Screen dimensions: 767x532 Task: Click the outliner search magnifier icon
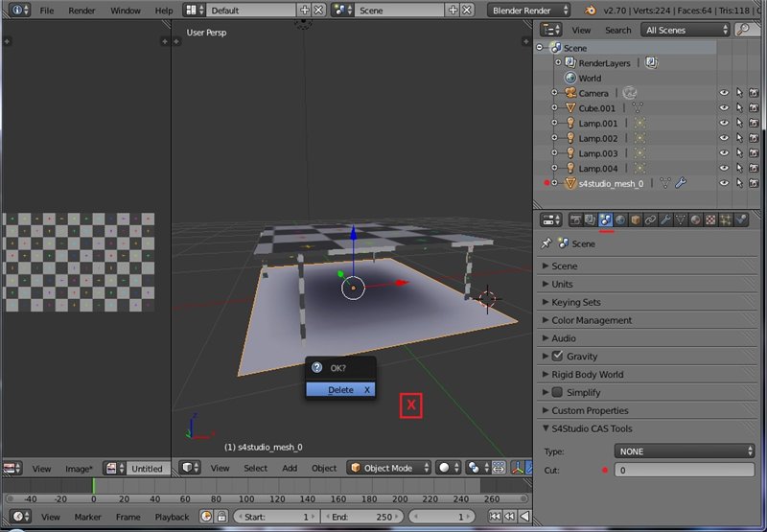pyautogui.click(x=746, y=30)
